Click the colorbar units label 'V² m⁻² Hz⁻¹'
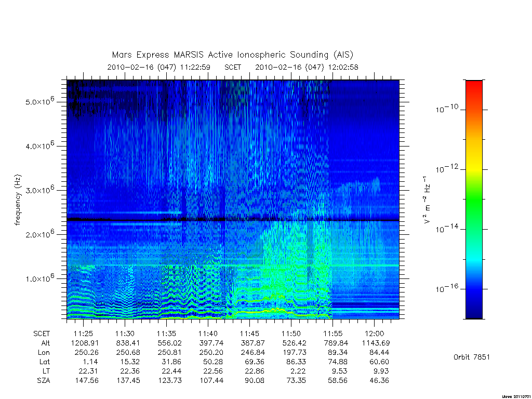Viewport: 532px width, 399px height. pos(427,200)
